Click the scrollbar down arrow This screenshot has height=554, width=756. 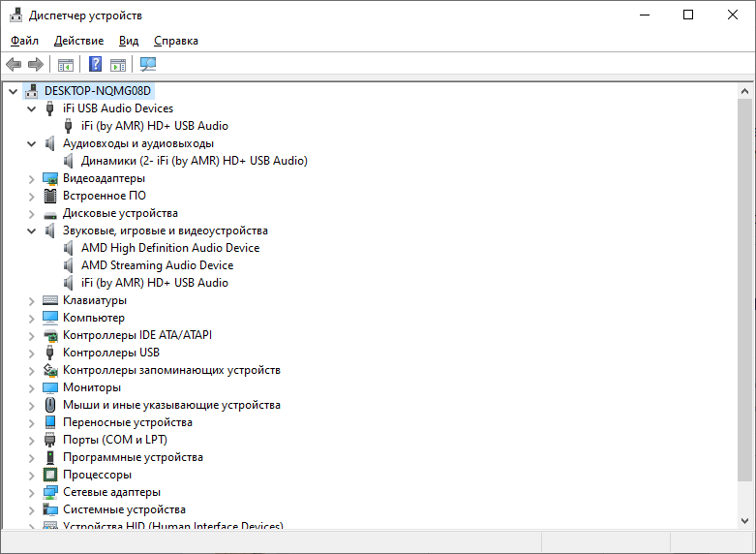coord(745,521)
